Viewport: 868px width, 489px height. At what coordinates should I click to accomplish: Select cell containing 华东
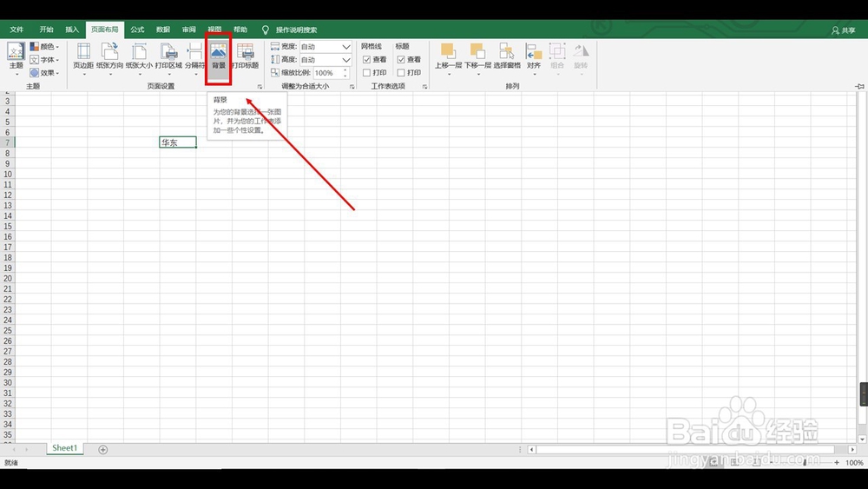point(178,142)
